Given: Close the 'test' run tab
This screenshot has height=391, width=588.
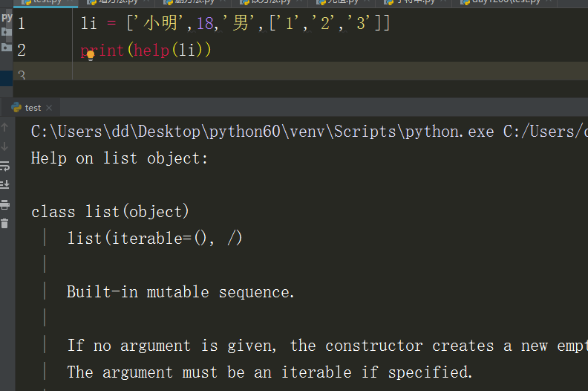Looking at the screenshot, I should tap(49, 108).
